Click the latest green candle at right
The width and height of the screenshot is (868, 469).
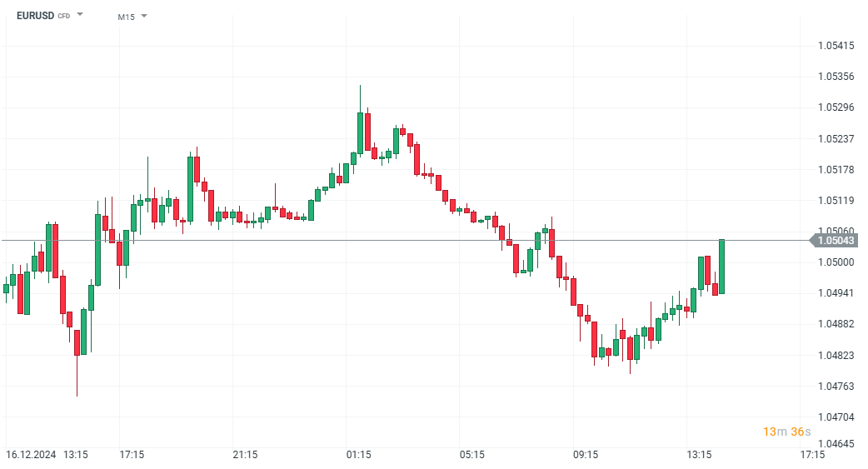[721, 267]
